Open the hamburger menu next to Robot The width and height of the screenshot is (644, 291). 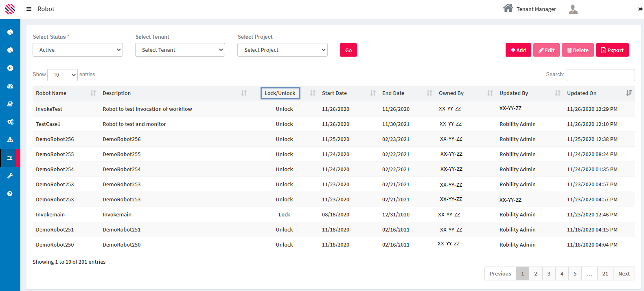coord(29,9)
